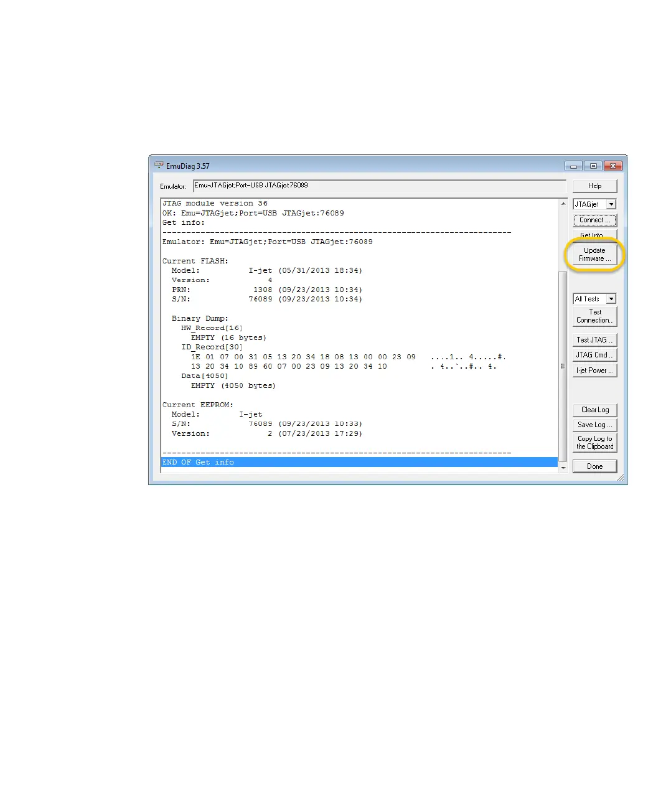Click the log scrollbar down arrow
This screenshot has width=671, height=812.
(563, 468)
